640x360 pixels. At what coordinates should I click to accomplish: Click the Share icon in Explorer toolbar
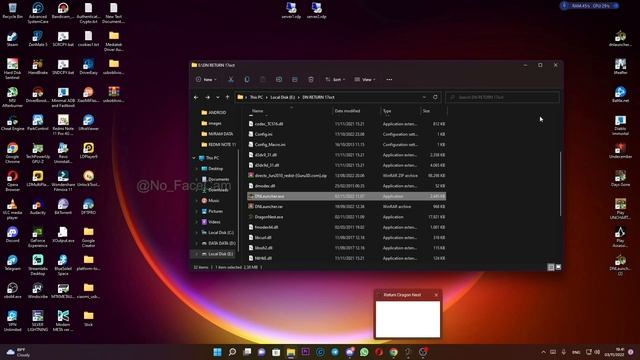[295, 80]
